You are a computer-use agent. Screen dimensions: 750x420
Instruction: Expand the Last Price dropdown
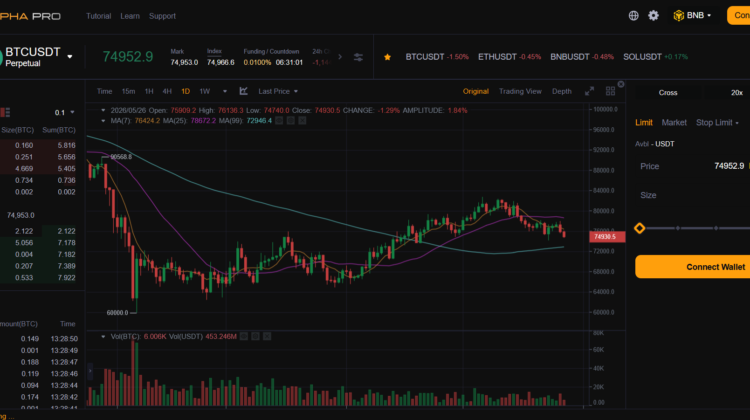point(278,91)
